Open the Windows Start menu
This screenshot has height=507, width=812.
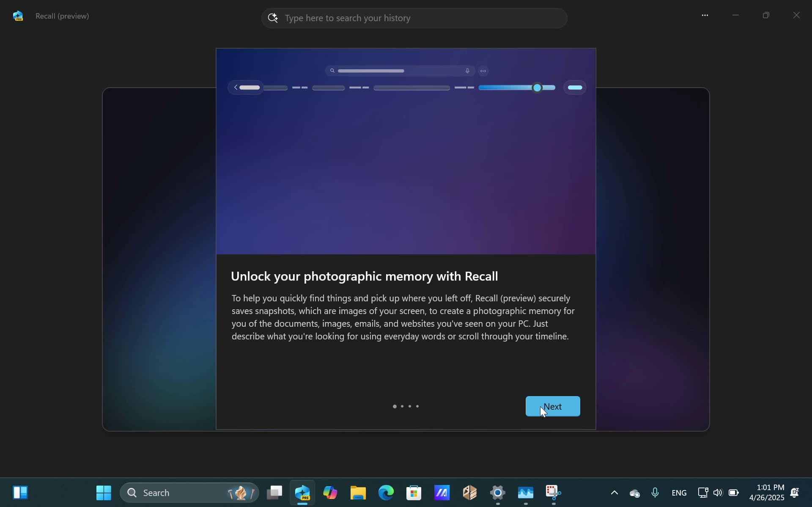[x=104, y=493]
